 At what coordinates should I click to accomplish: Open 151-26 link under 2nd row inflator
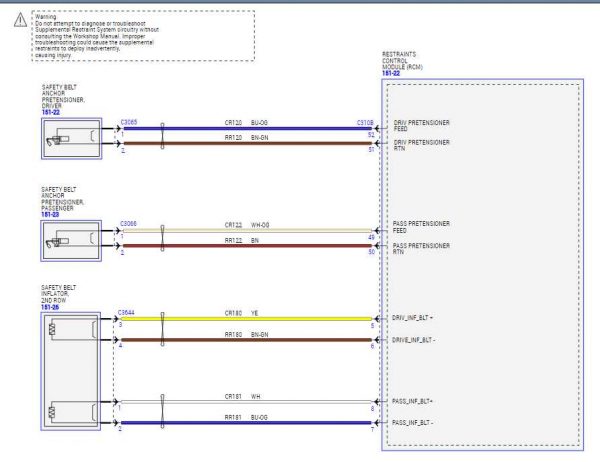(x=50, y=307)
